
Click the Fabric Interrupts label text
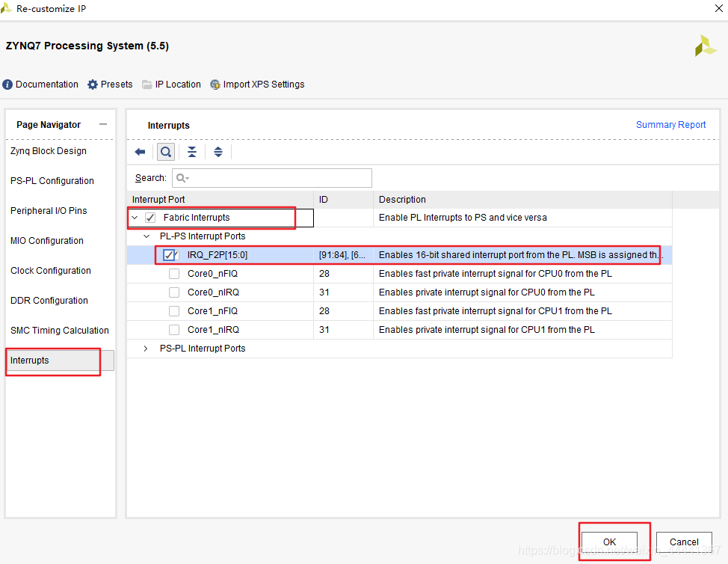pos(197,218)
